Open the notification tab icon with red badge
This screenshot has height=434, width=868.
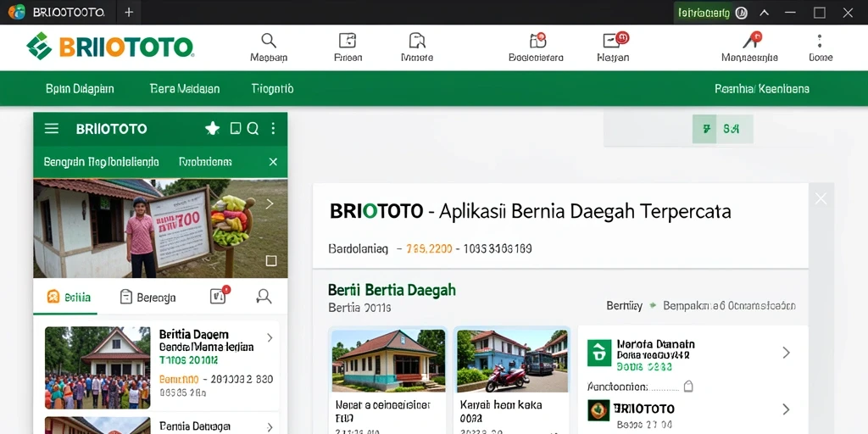(x=220, y=295)
